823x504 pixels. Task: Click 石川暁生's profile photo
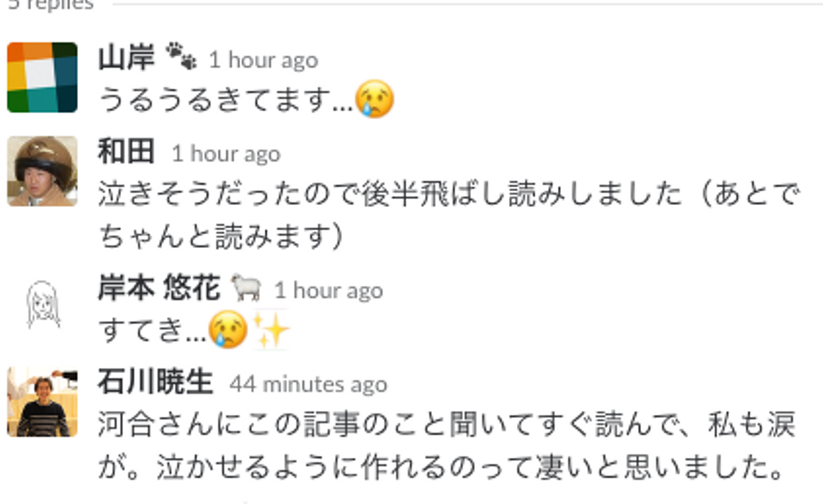(x=42, y=402)
